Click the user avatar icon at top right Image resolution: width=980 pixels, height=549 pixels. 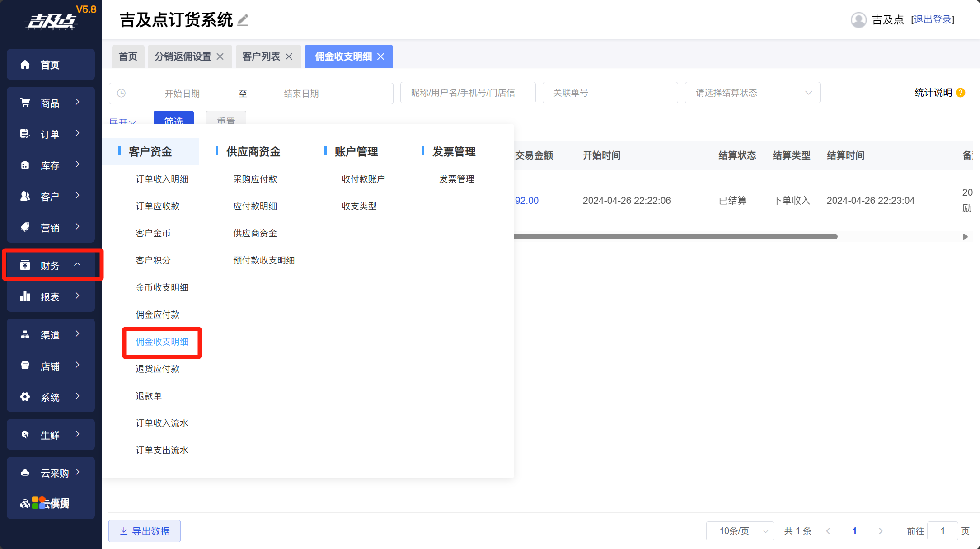[858, 20]
